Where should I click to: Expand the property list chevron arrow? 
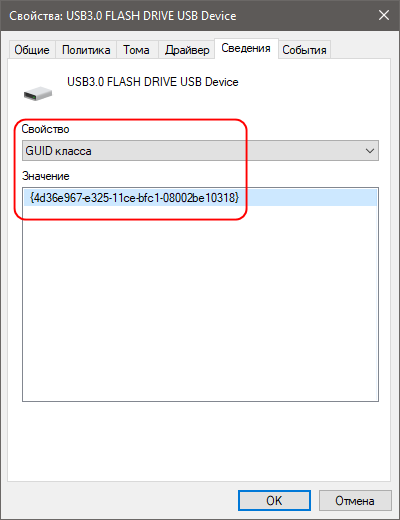[370, 151]
